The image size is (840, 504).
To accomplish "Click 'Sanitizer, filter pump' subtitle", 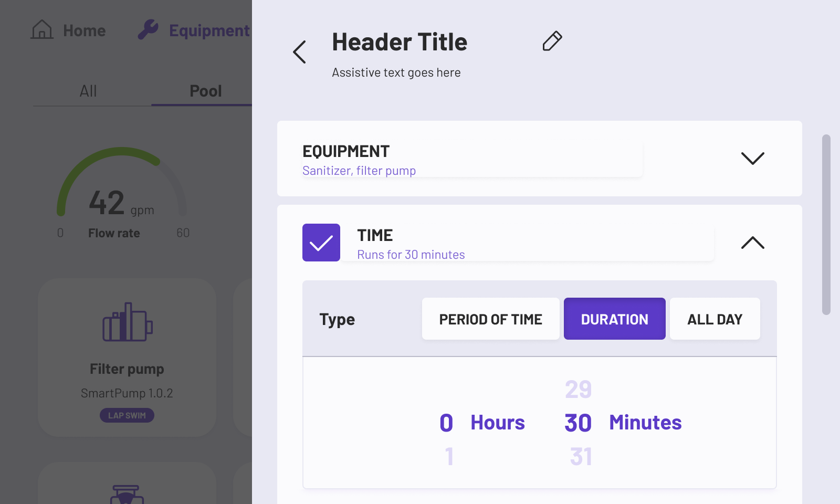I will click(359, 171).
